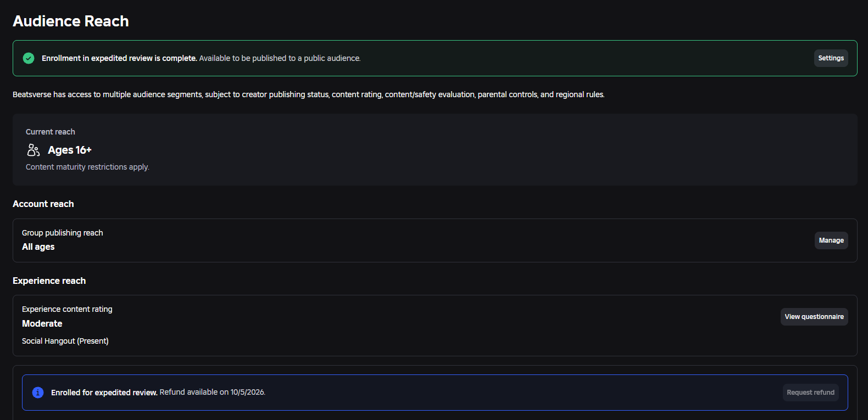Screen dimensions: 868x420
Task: Click the Experience reach section heading
Action: [49, 281]
